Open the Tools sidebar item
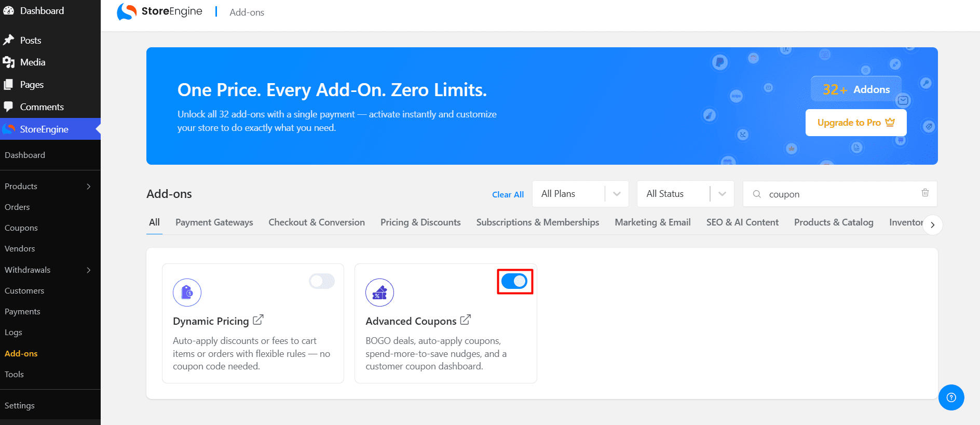 pos(14,374)
